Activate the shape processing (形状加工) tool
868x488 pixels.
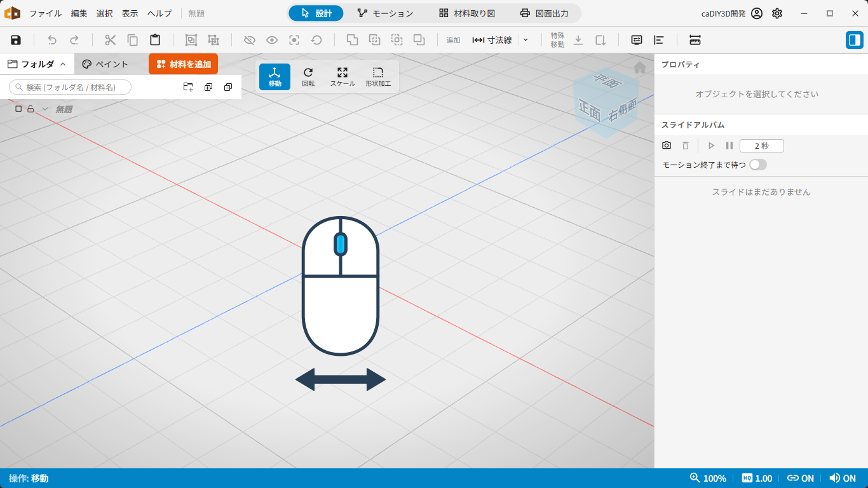coord(378,77)
